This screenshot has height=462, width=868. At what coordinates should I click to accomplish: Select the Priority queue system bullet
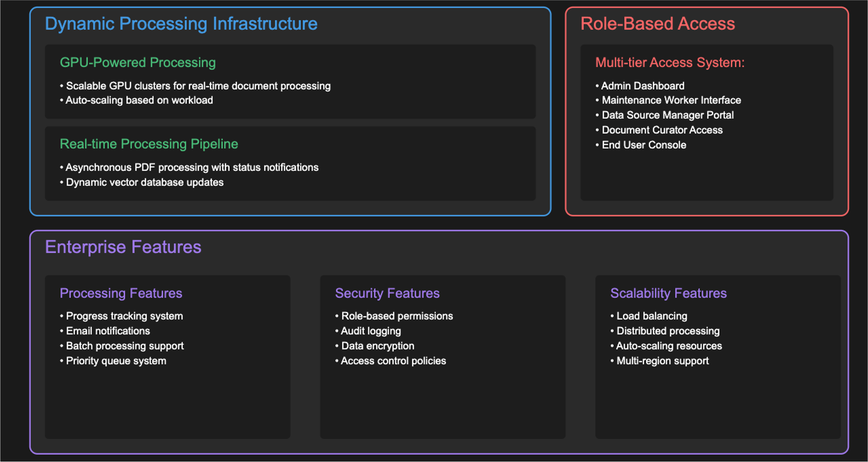tap(116, 361)
